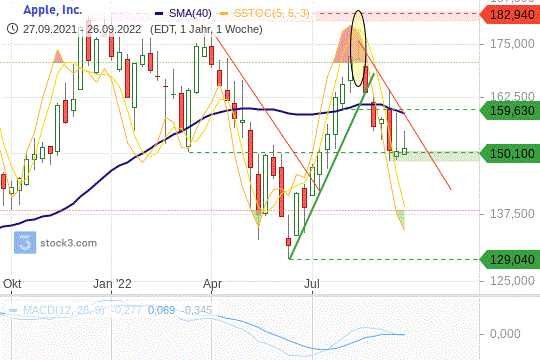Click the 137,500 price axis label
The image size is (540, 360).
pyautogui.click(x=512, y=214)
